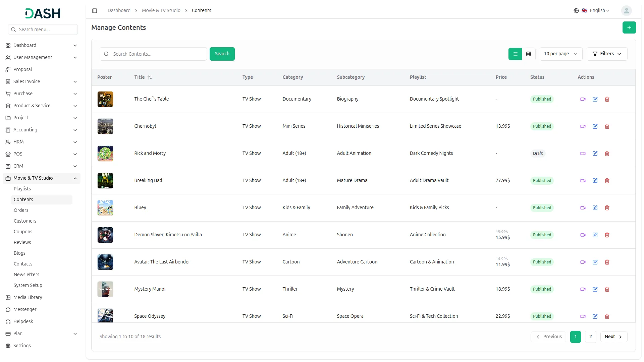Select Media Library in sidebar

pos(28,298)
